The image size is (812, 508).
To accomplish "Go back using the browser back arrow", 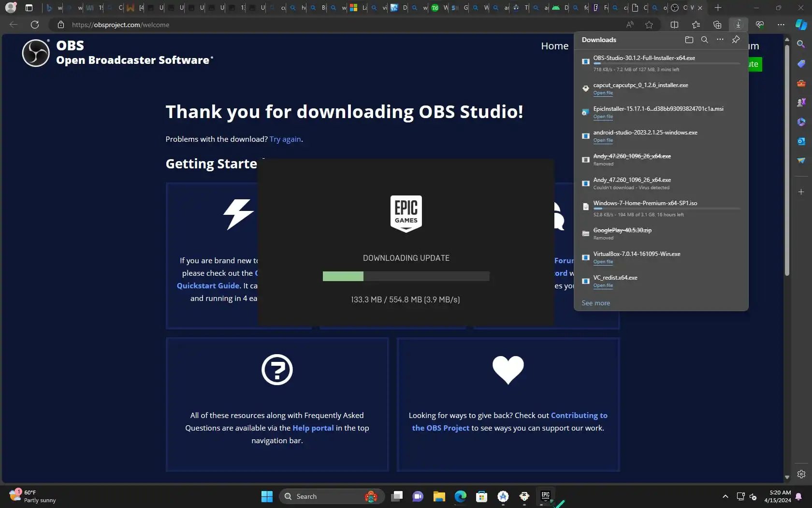I will [14, 25].
